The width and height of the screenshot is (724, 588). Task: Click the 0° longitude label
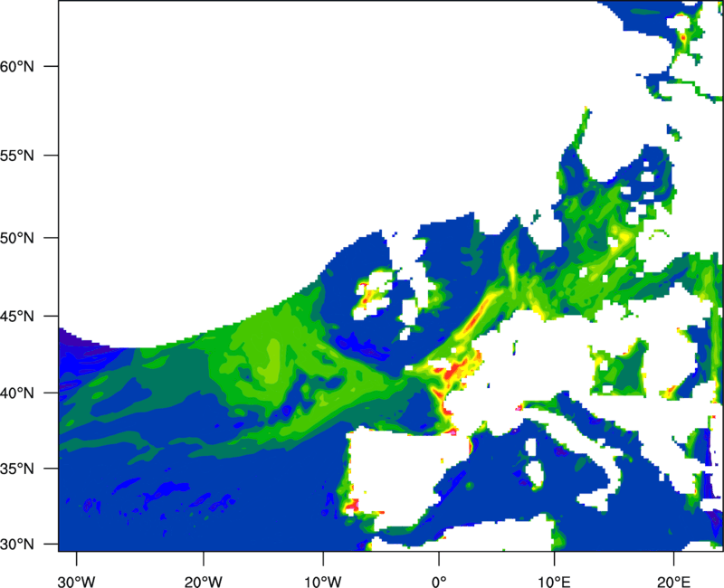pyautogui.click(x=439, y=582)
